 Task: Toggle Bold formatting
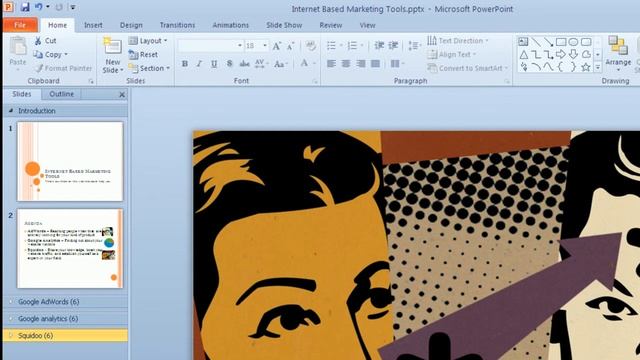coord(185,64)
